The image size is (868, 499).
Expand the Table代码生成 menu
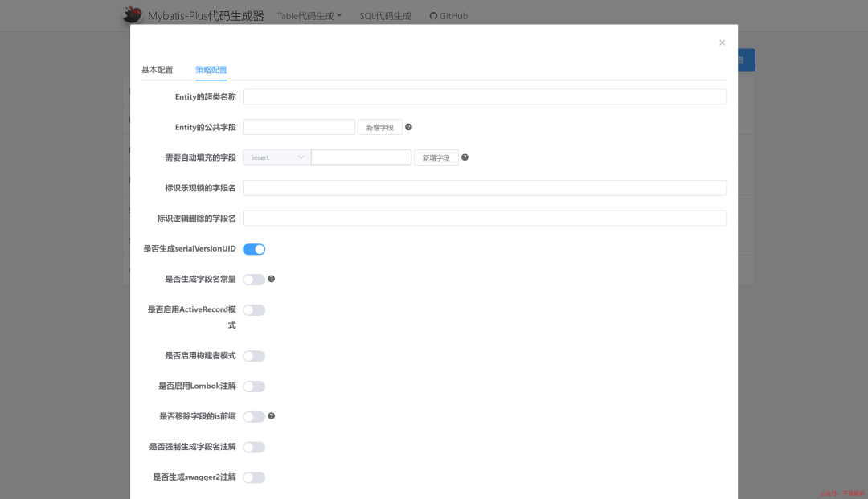(309, 15)
